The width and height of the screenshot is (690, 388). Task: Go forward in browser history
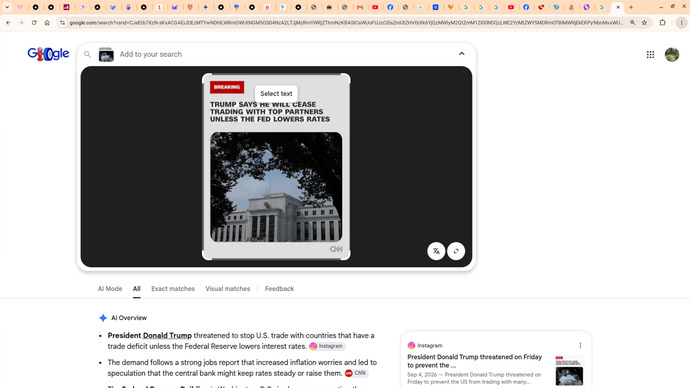tap(21, 22)
